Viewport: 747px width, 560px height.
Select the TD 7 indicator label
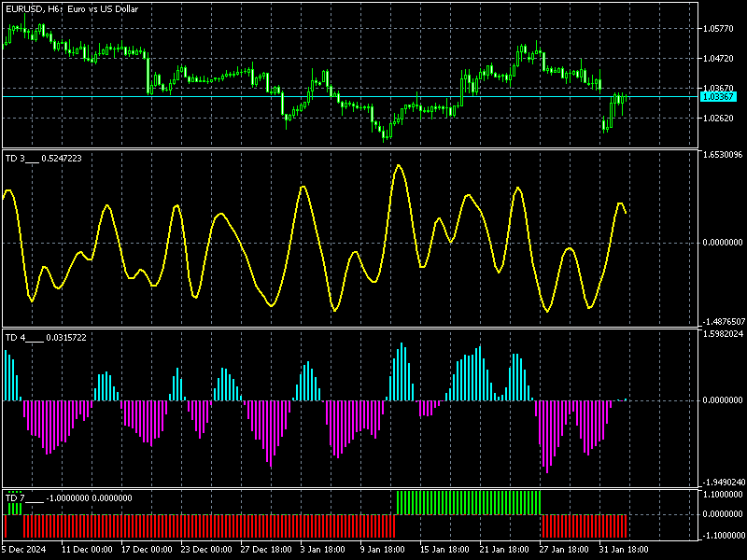(68, 498)
